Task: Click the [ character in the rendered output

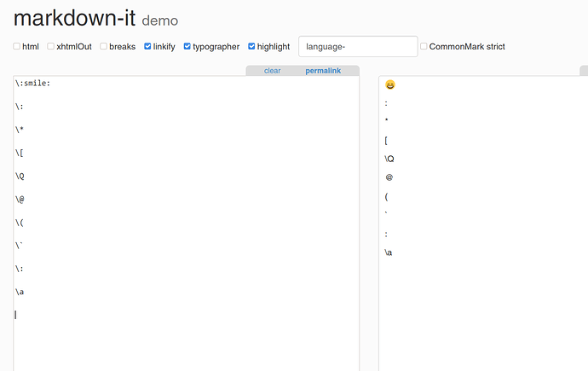Action: tap(386, 141)
